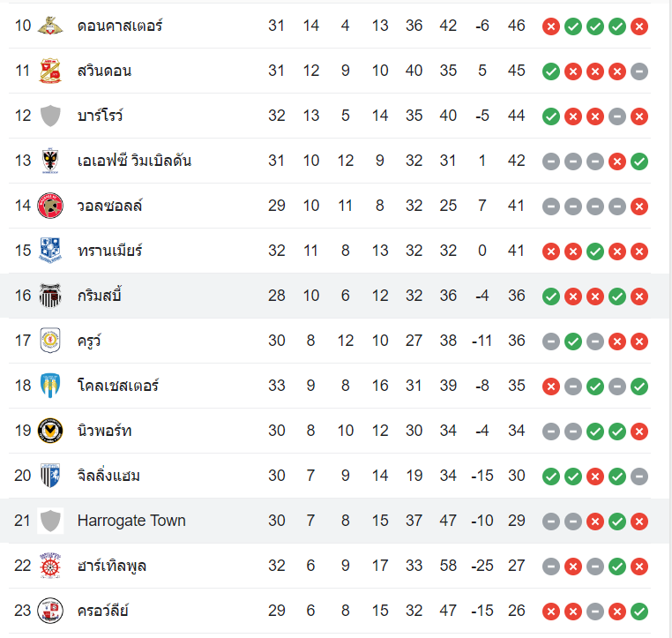Go to the ครูว์ team page
Viewport: 672px width, 638px height.
[89, 341]
